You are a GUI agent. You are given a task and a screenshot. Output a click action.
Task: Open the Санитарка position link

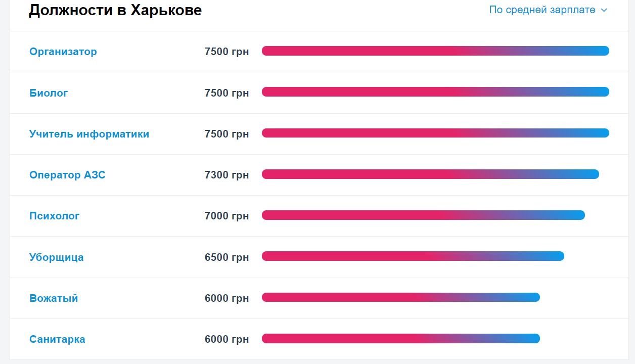57,339
